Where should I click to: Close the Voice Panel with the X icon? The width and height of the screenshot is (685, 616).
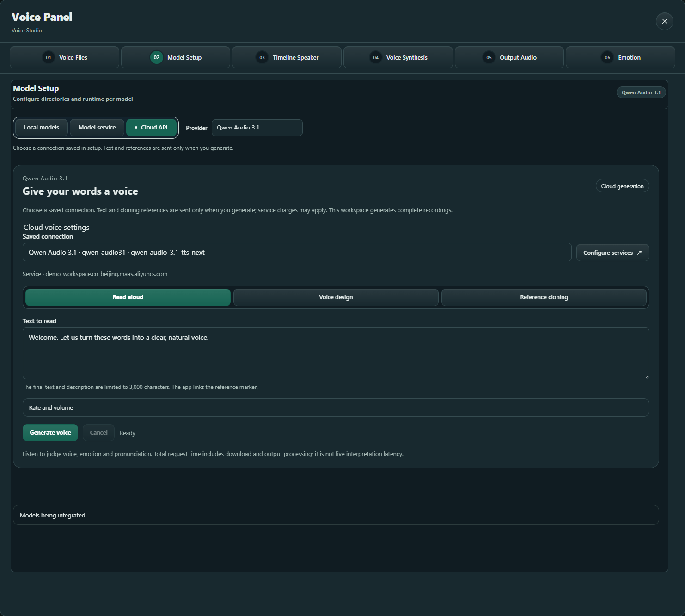pyautogui.click(x=664, y=21)
